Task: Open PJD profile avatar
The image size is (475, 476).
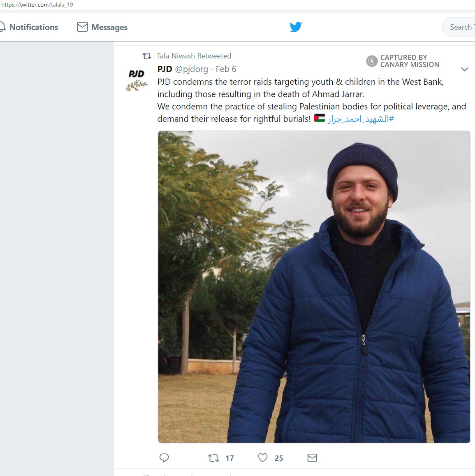Action: tap(137, 80)
